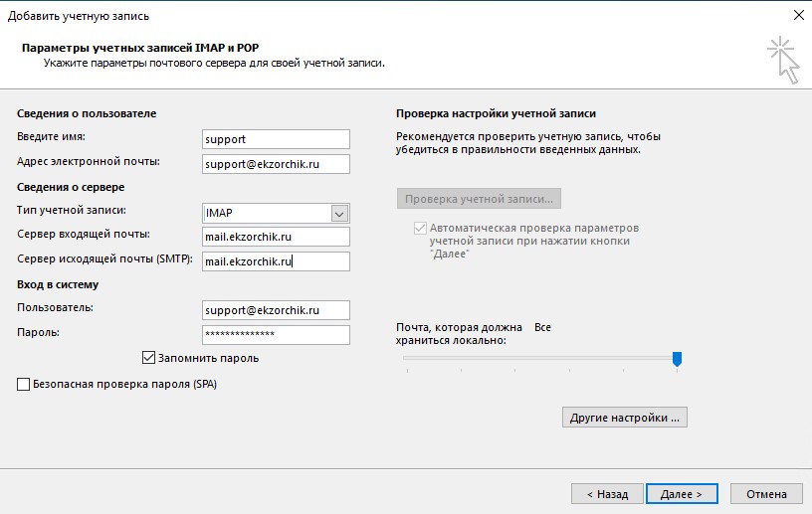Click the IMAP account type combo box

tap(265, 214)
